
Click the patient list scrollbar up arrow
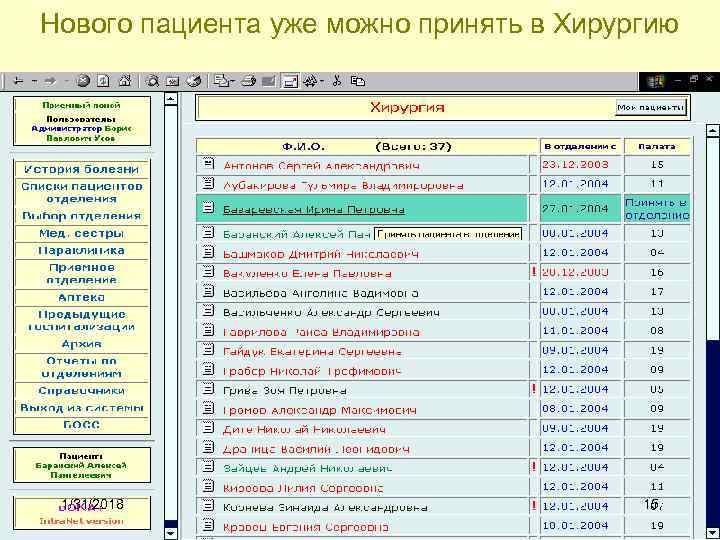(713, 130)
